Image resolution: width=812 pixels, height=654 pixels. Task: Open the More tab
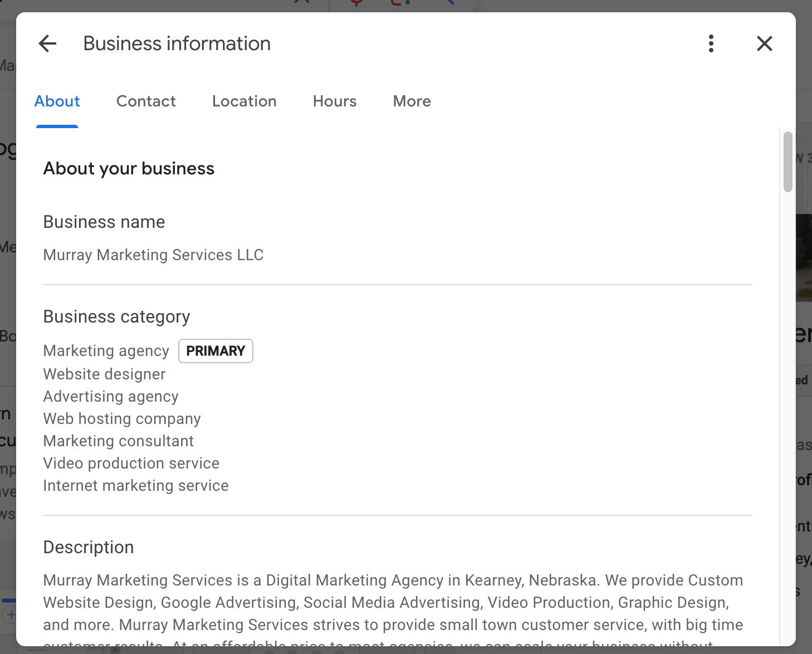click(x=412, y=101)
